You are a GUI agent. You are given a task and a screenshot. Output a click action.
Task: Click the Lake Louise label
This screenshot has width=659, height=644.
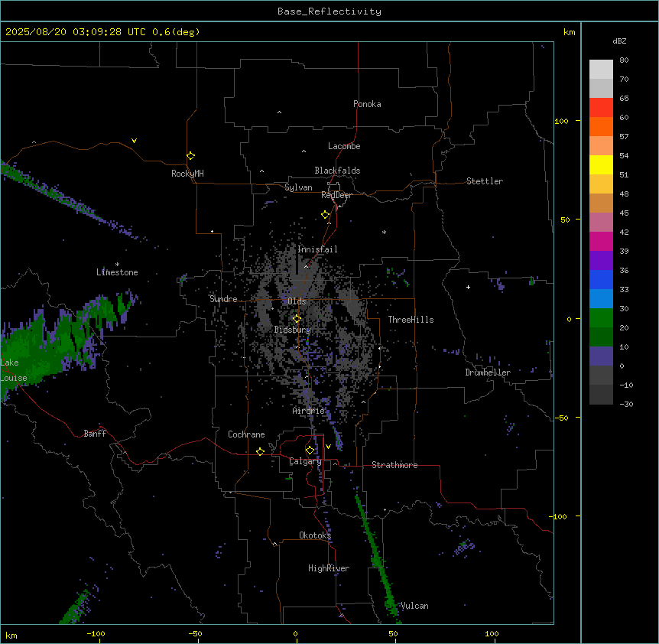12,370
